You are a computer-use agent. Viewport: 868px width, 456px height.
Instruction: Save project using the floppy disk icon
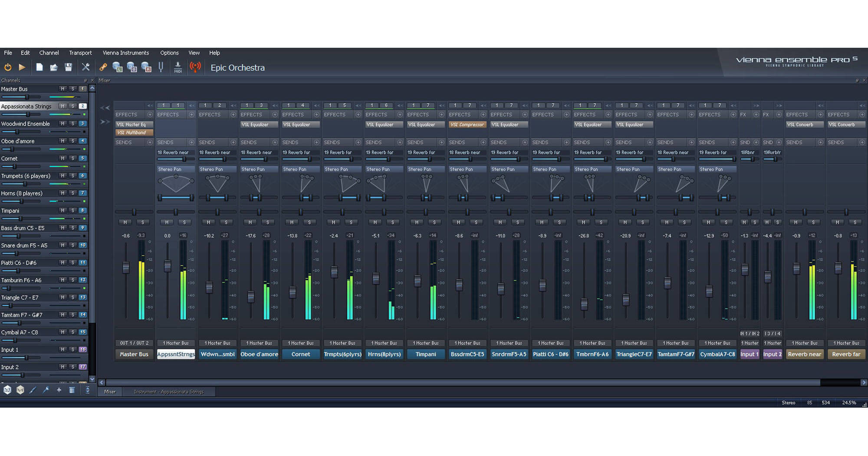click(x=68, y=67)
